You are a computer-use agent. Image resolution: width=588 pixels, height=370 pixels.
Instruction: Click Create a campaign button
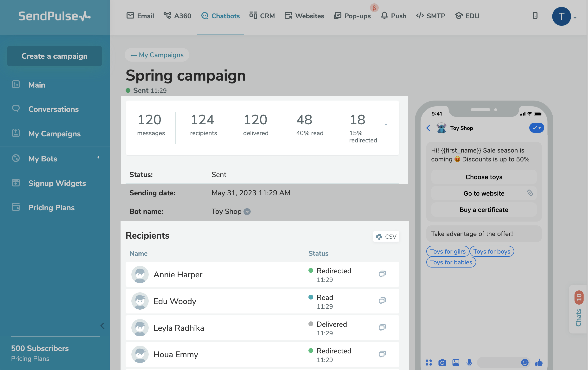(54, 56)
